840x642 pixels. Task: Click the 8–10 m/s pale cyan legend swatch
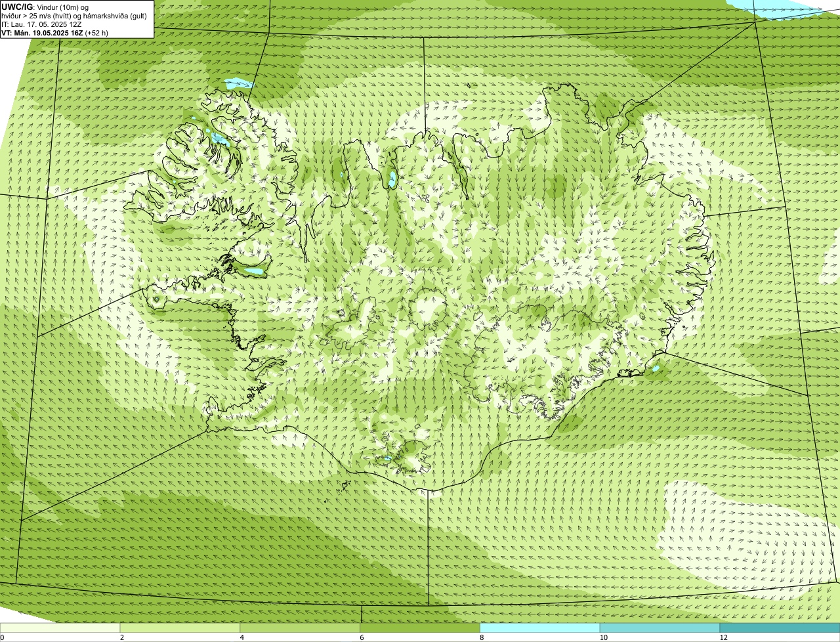[x=540, y=628]
